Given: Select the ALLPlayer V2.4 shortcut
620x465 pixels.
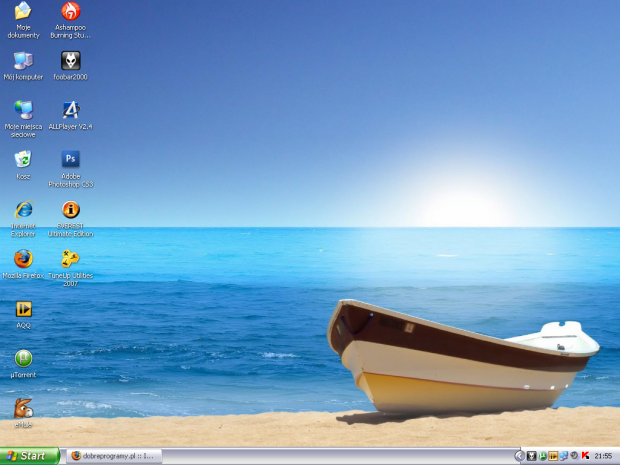Looking at the screenshot, I should pyautogui.click(x=71, y=110).
